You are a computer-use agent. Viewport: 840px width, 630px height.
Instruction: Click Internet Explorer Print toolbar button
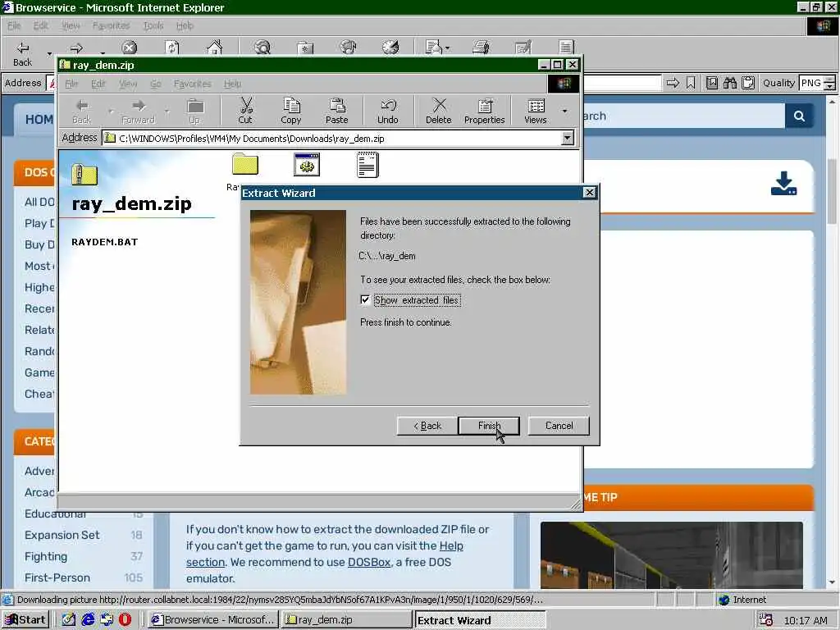pos(481,48)
